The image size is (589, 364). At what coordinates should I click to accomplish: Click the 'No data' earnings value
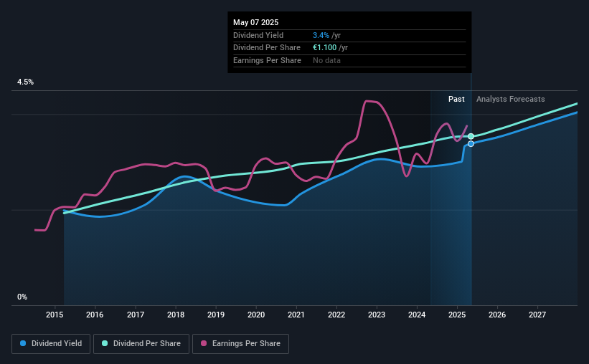(326, 60)
